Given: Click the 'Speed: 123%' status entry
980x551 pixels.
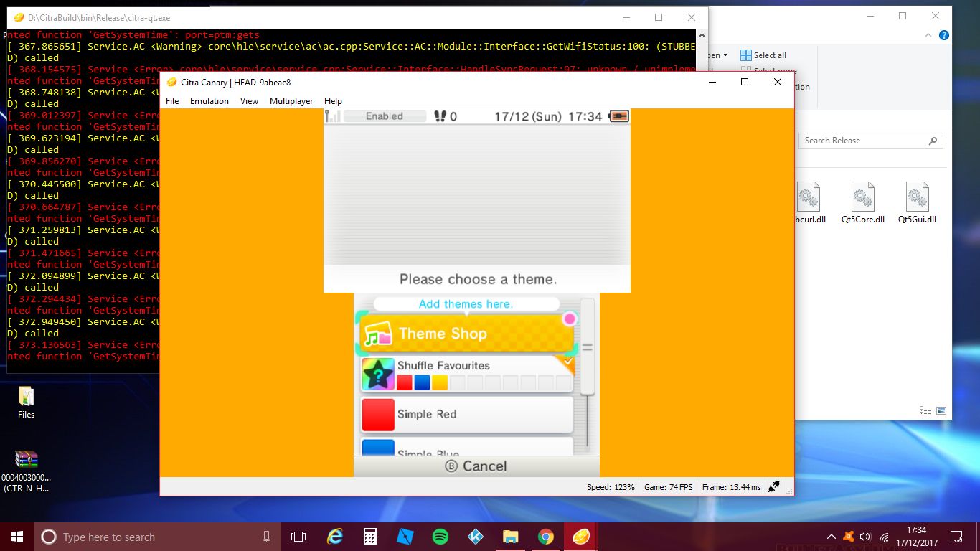Looking at the screenshot, I should point(611,487).
